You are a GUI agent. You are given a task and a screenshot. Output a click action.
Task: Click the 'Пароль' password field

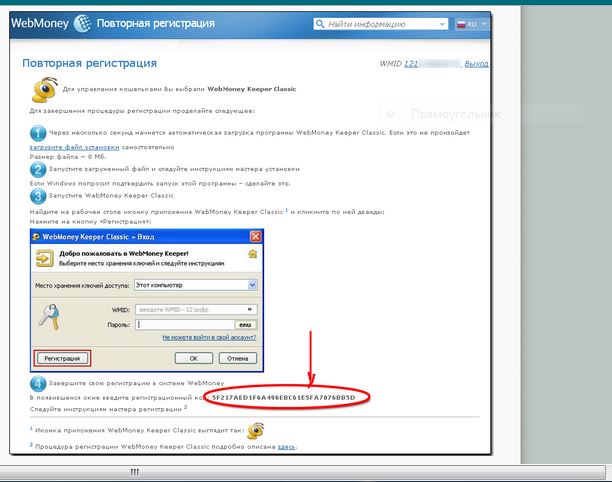coord(185,325)
